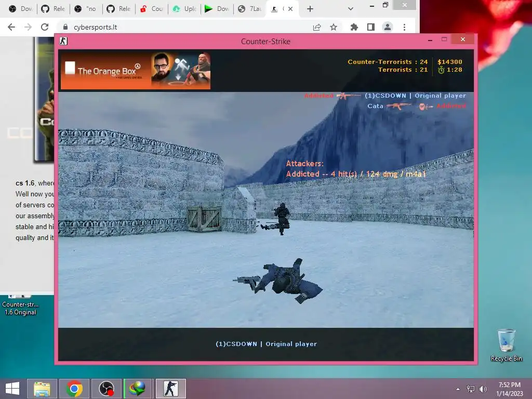Click the Counter-Strike window title icon
This screenshot has height=399, width=532.
(63, 41)
